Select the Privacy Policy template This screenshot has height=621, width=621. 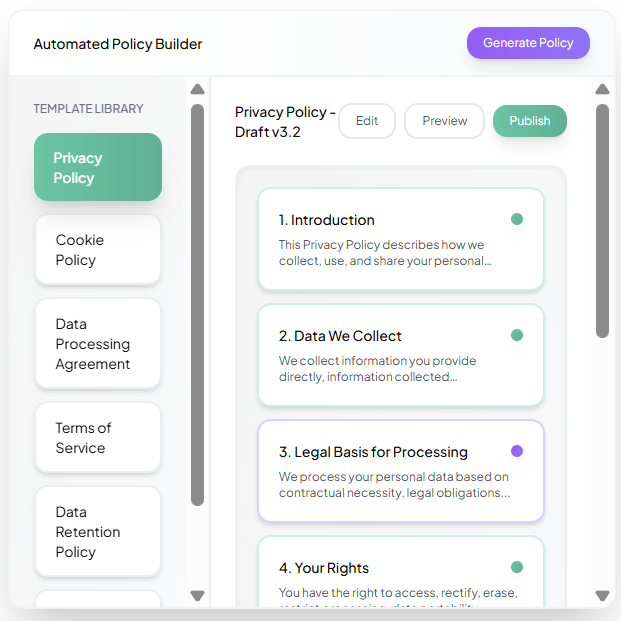point(98,167)
